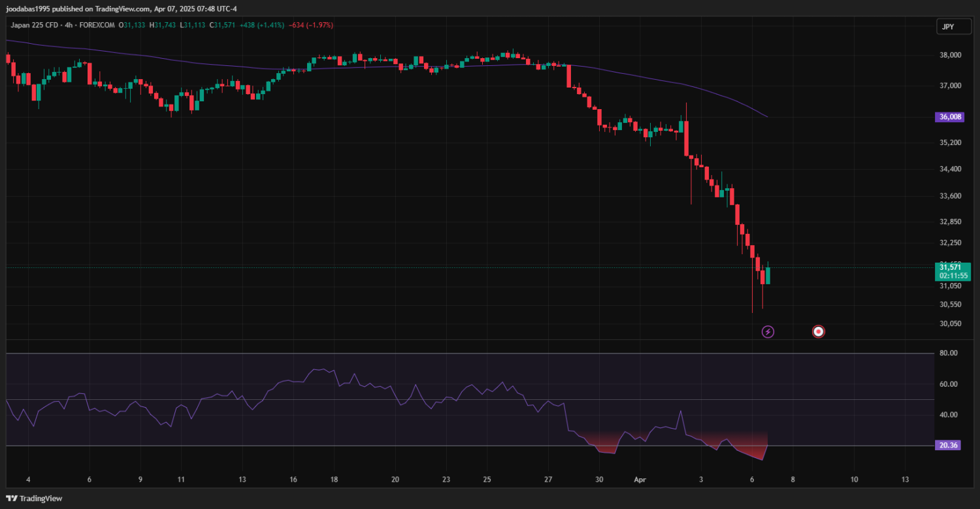Click the bar countdown timer 02:11:55
This screenshot has height=509, width=980.
[x=953, y=276]
